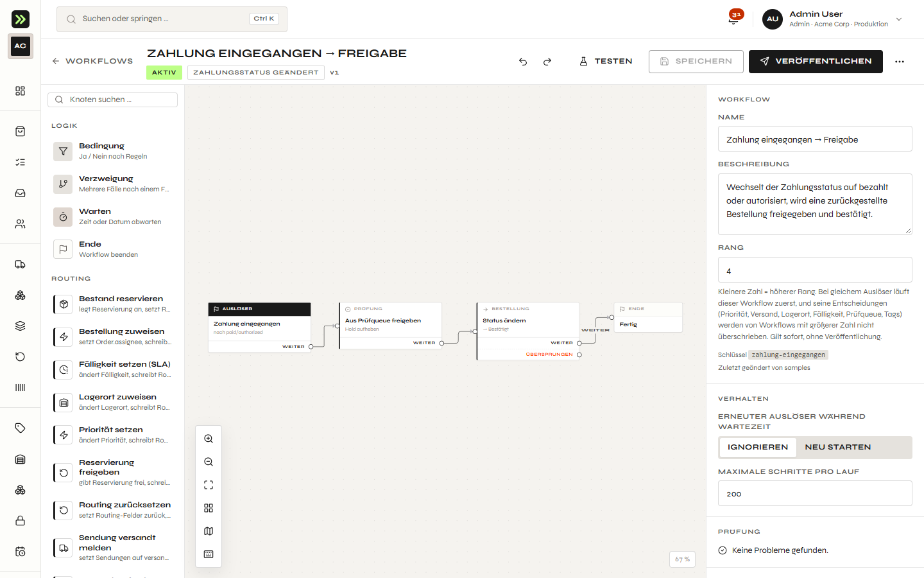Auto-arrange nodes with the grid layout icon
The width and height of the screenshot is (924, 578).
209,508
